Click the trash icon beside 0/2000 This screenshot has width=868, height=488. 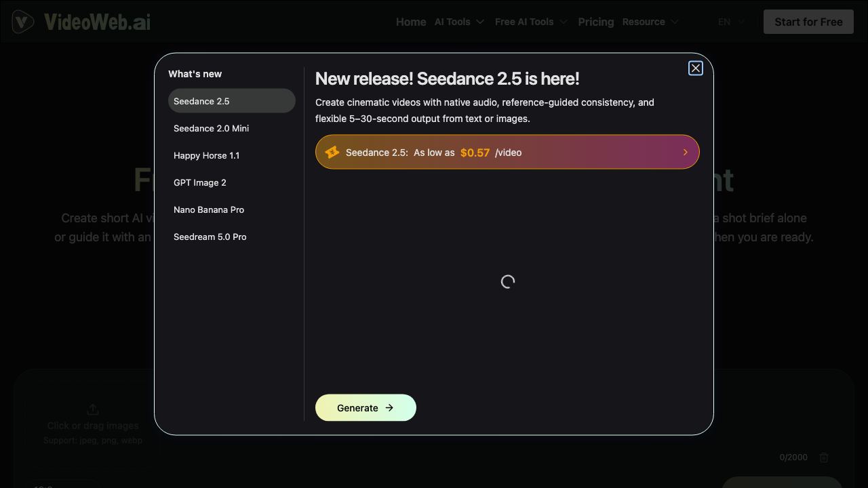(824, 457)
